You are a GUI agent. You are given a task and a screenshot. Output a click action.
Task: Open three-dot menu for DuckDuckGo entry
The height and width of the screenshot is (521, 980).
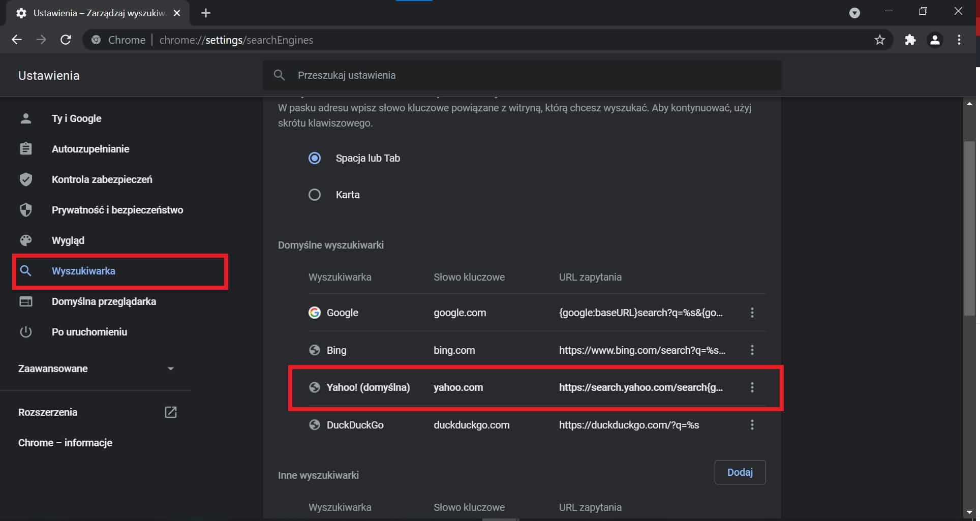point(752,425)
